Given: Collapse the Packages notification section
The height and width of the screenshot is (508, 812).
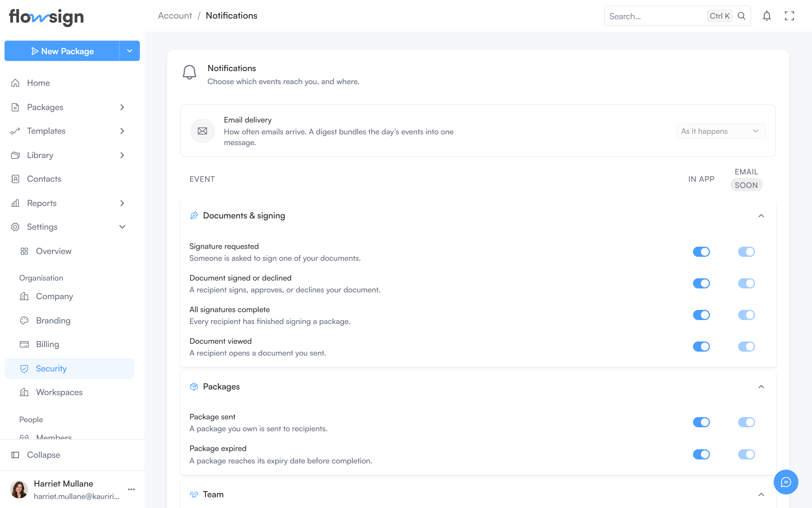Looking at the screenshot, I should click(x=761, y=387).
